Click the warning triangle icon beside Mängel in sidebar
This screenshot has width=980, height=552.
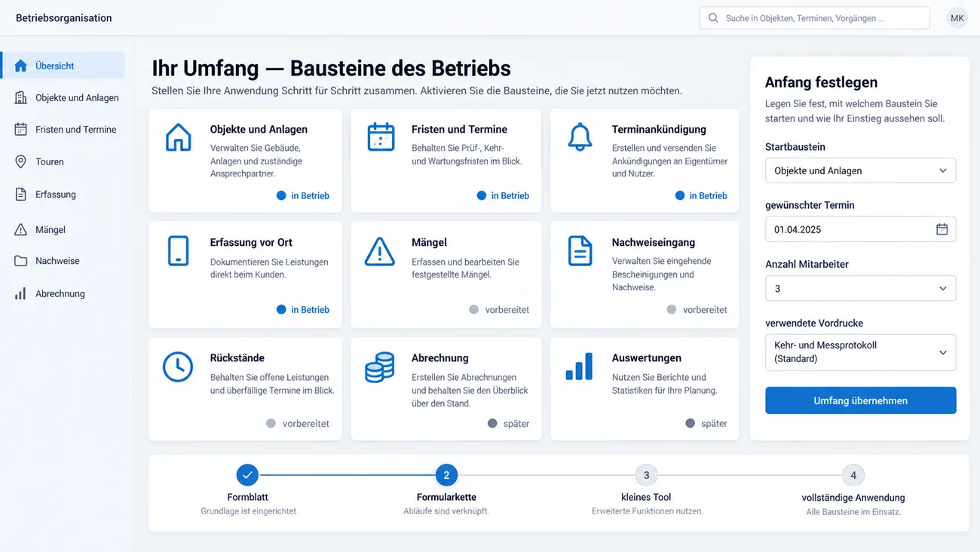pos(21,229)
